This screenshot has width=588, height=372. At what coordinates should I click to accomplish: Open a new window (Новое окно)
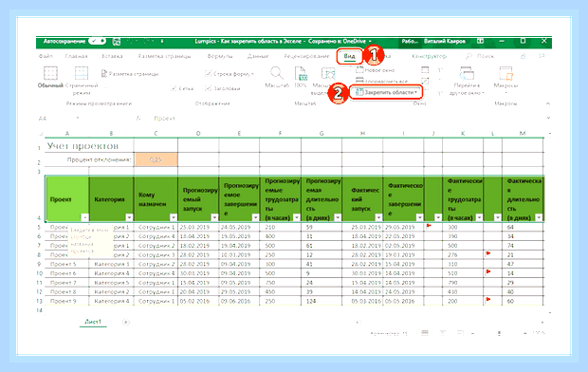click(x=376, y=70)
